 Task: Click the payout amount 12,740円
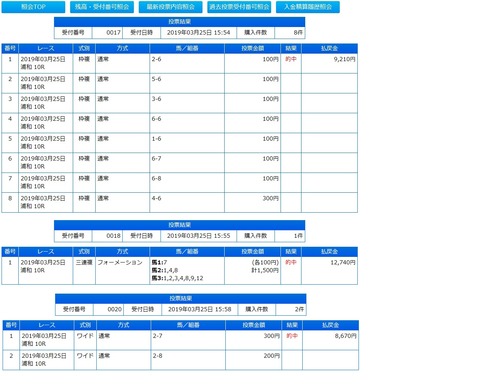(343, 263)
